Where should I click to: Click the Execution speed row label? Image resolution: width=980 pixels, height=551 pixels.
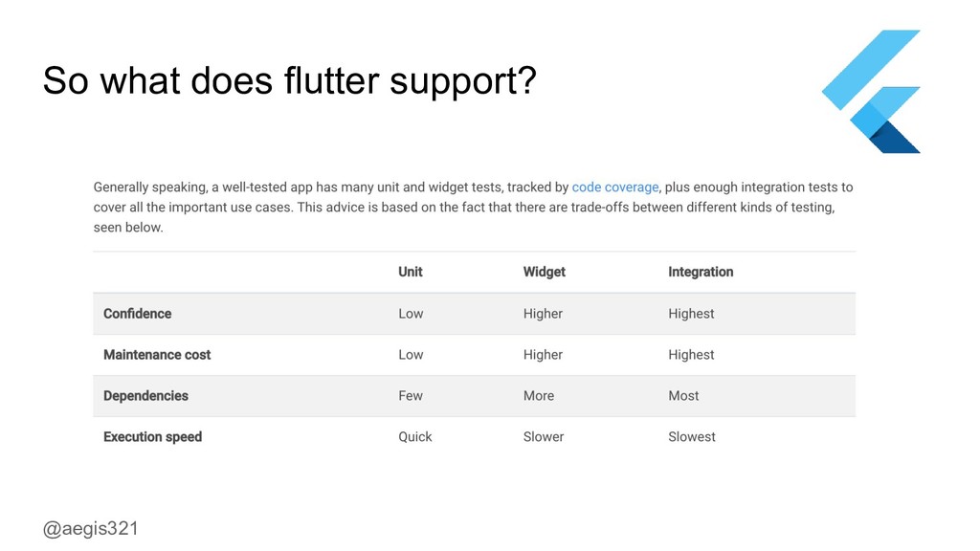tap(152, 437)
